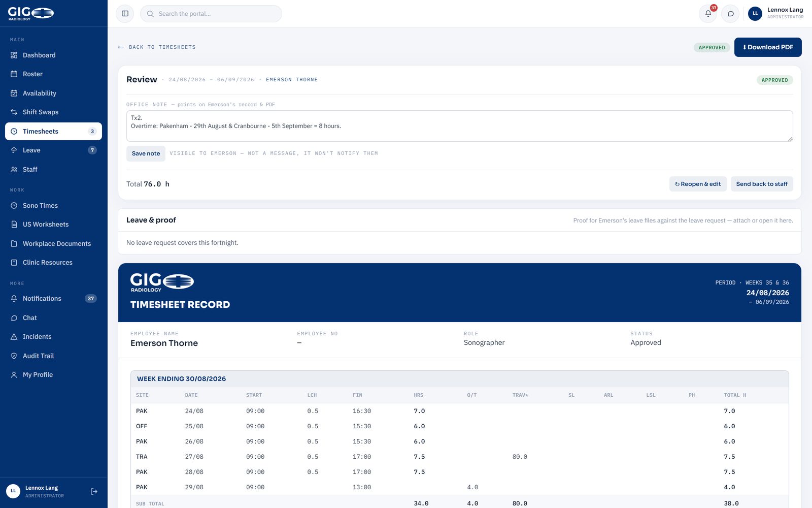812x508 pixels.
Task: Click the 4.0 overtime cell on 29/08
Action: tap(472, 487)
